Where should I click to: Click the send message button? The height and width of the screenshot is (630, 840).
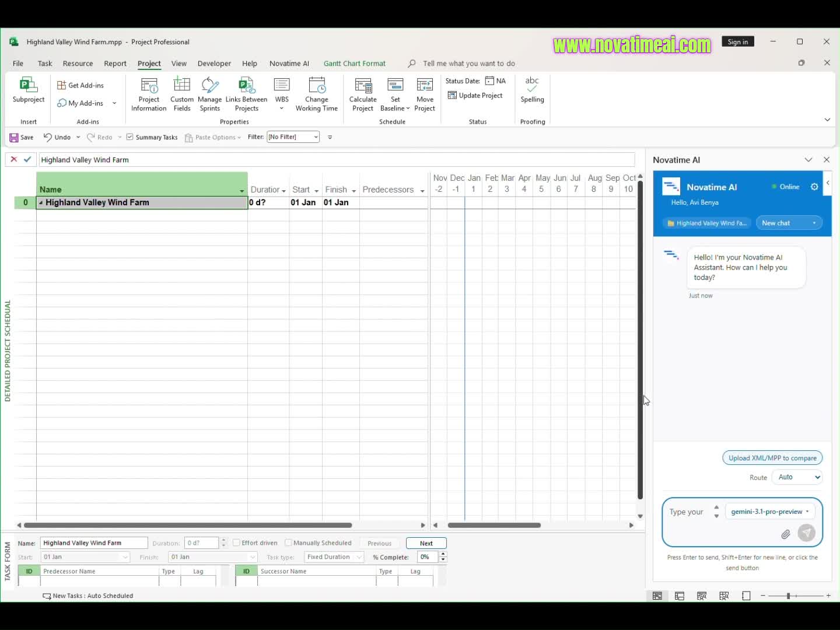[x=807, y=533]
